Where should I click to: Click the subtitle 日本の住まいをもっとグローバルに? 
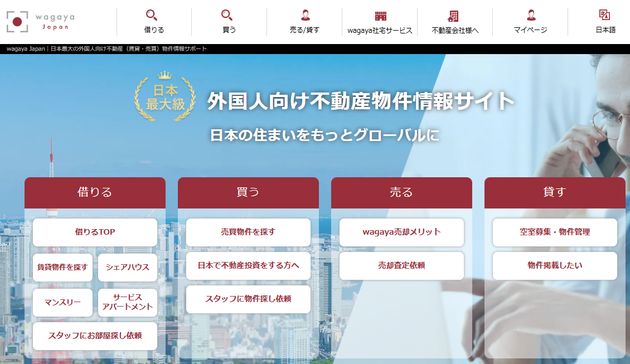[324, 135]
